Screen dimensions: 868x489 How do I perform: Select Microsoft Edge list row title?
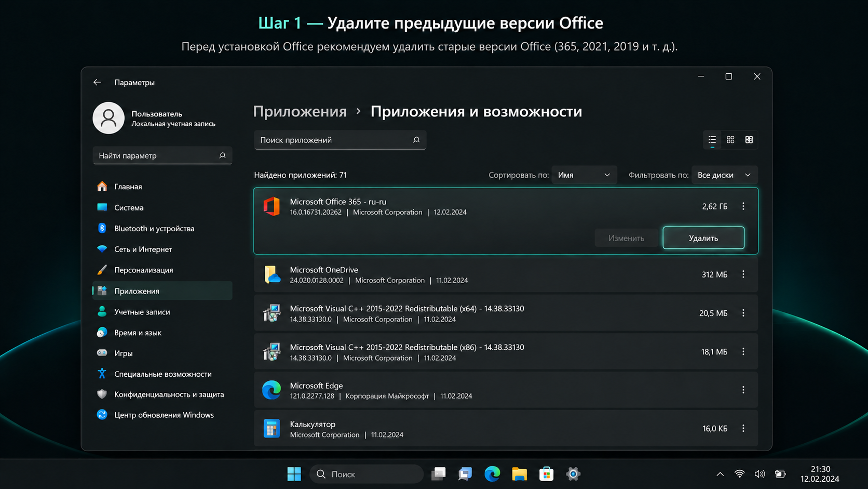point(316,386)
